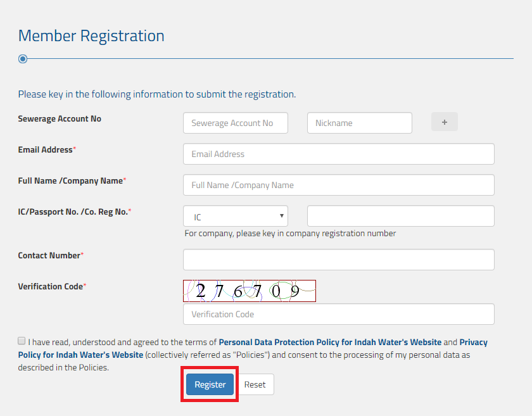Tick the policies agreement checkbox

pos(22,341)
